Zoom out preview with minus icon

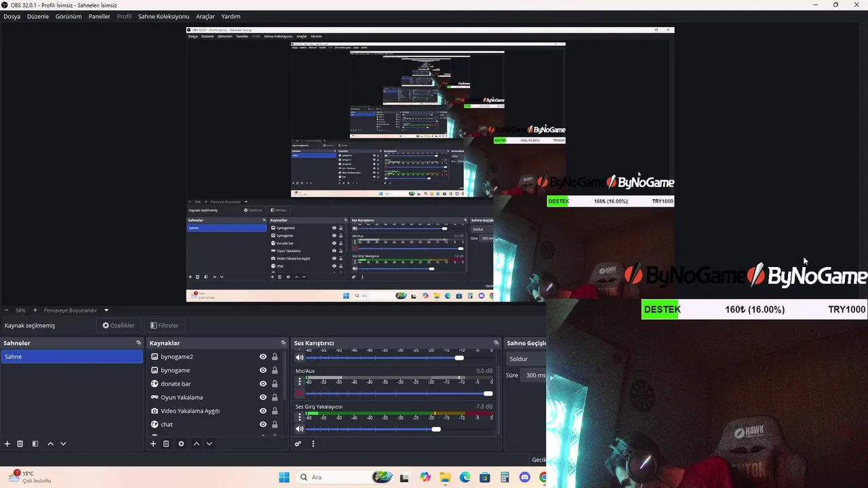[x=6, y=310]
